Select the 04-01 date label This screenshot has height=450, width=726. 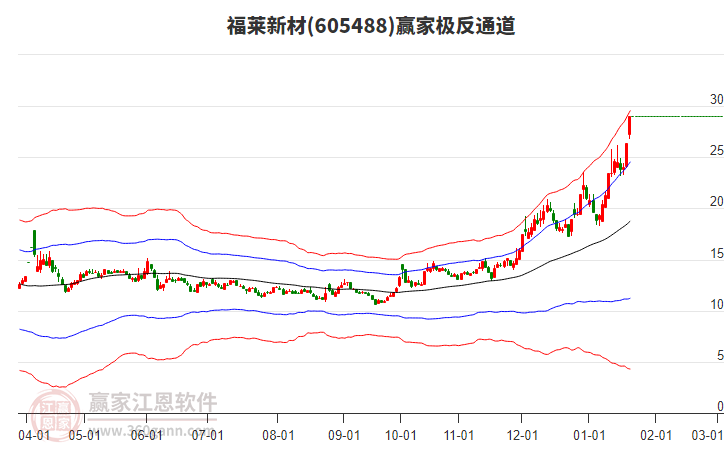(34, 436)
